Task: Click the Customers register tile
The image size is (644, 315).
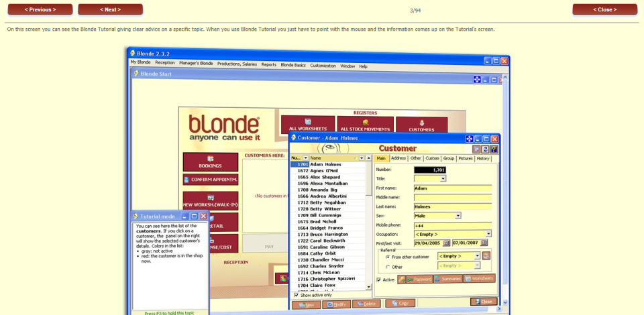Action: (x=421, y=125)
